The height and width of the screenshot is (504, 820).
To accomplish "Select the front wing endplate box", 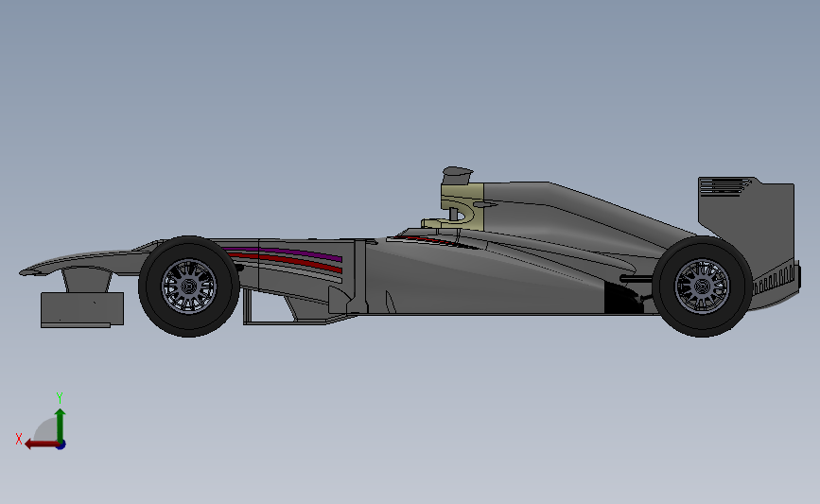I will pyautogui.click(x=82, y=309).
